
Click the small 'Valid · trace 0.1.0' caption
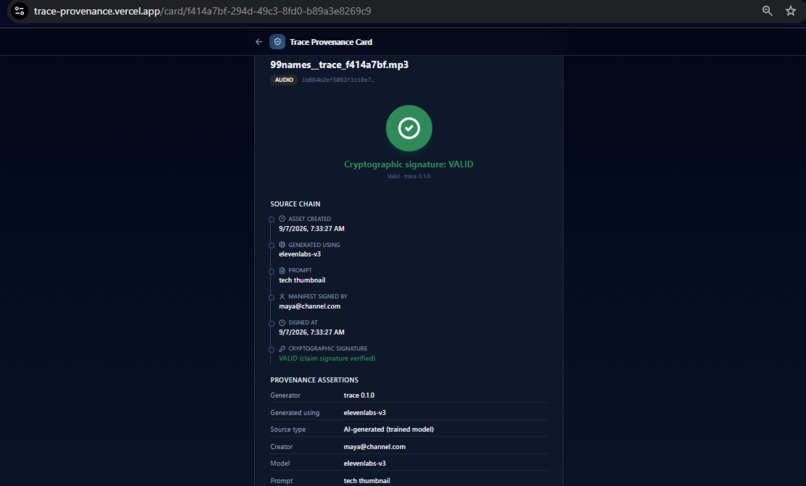click(409, 176)
